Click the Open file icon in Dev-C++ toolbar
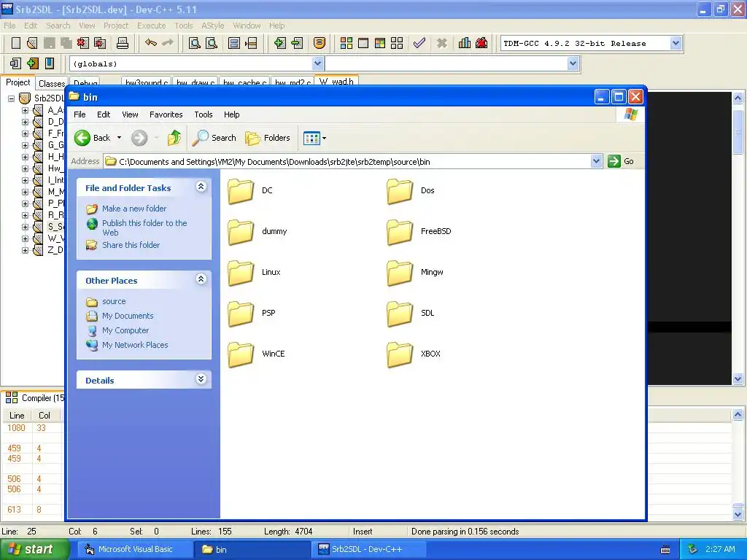Image resolution: width=747 pixels, height=560 pixels. tap(32, 43)
